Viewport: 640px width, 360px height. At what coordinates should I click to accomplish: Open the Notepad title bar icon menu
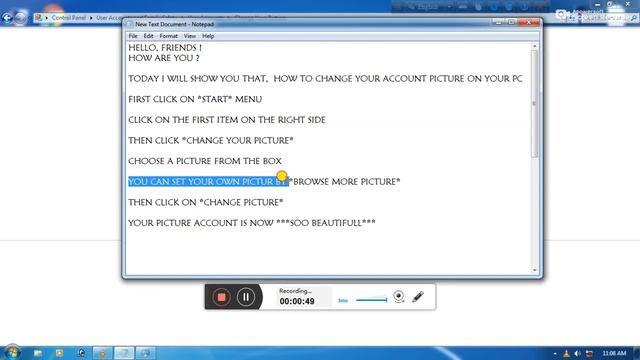coord(130,24)
